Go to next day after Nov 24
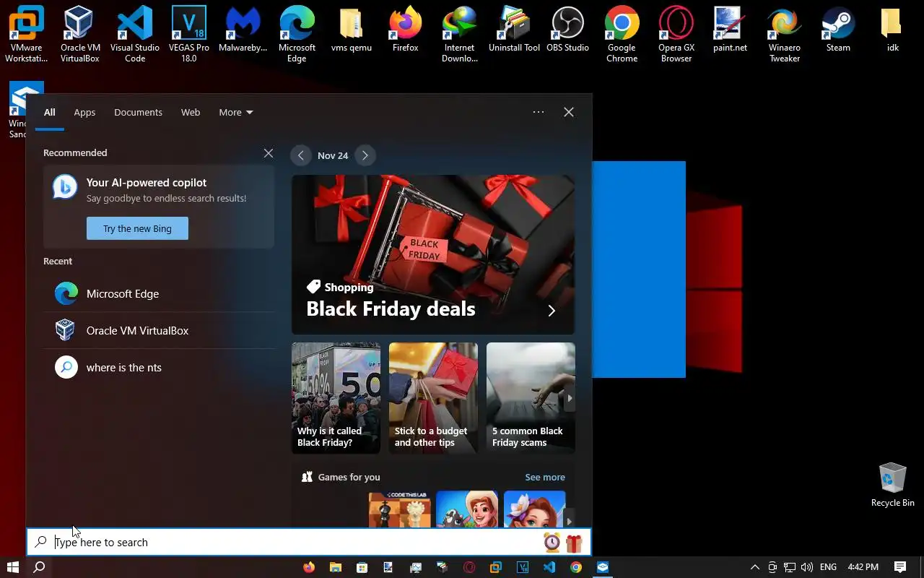The image size is (924, 578). pos(365,155)
